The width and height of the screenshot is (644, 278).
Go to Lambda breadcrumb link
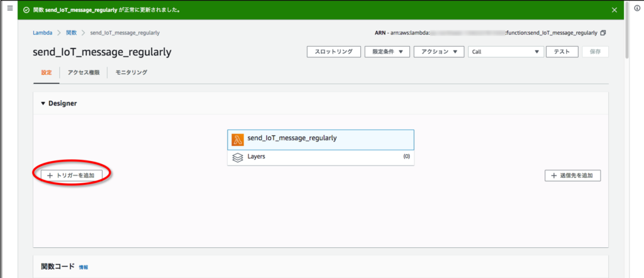[x=43, y=32]
